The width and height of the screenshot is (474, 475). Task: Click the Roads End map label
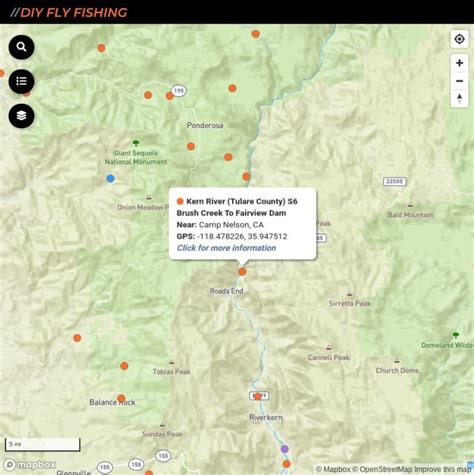click(x=227, y=291)
